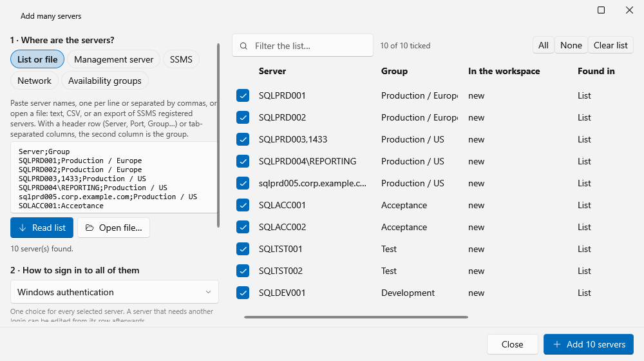Switch to Management server source
Image resolution: width=644 pixels, height=361 pixels.
(x=114, y=59)
